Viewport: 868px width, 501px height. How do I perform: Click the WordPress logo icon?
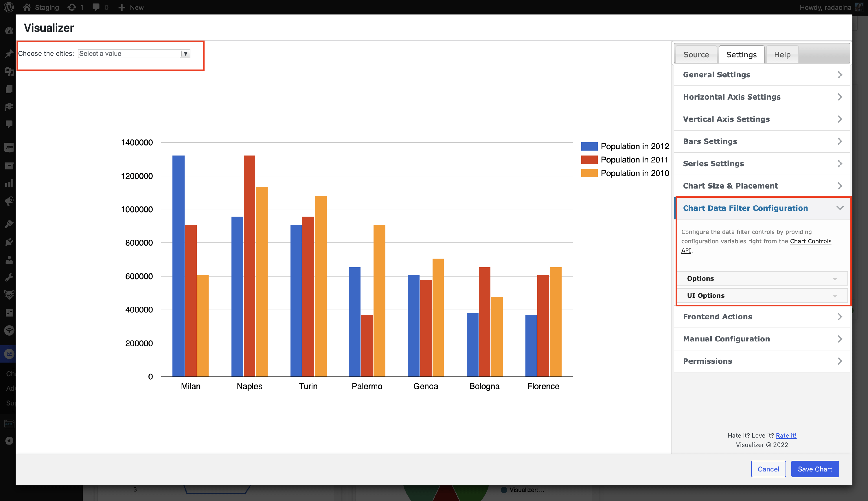point(9,7)
